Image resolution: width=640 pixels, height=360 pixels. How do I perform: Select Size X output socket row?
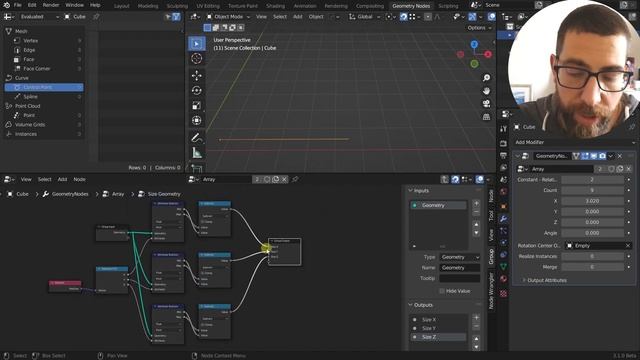click(x=438, y=320)
